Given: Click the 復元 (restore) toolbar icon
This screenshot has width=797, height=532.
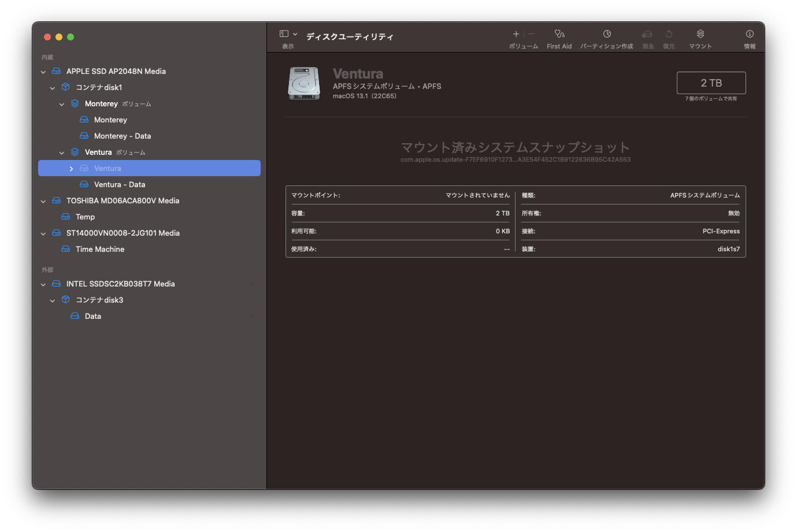Looking at the screenshot, I should pos(669,34).
